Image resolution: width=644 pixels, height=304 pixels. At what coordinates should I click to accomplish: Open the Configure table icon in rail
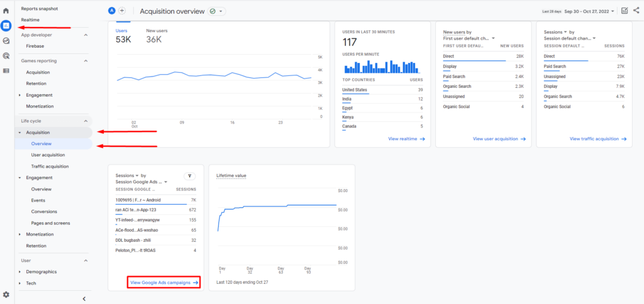click(6, 70)
